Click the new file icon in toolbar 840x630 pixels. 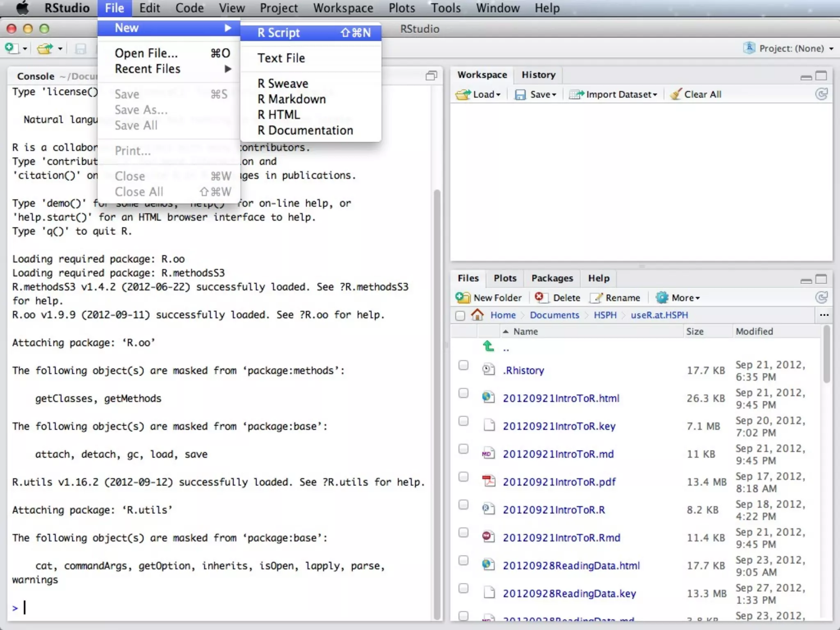click(11, 48)
